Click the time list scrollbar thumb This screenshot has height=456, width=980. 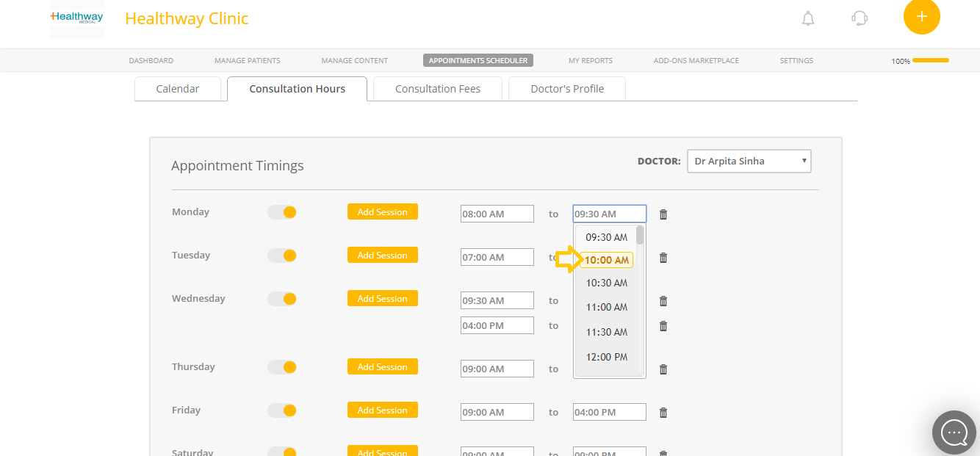pos(640,235)
